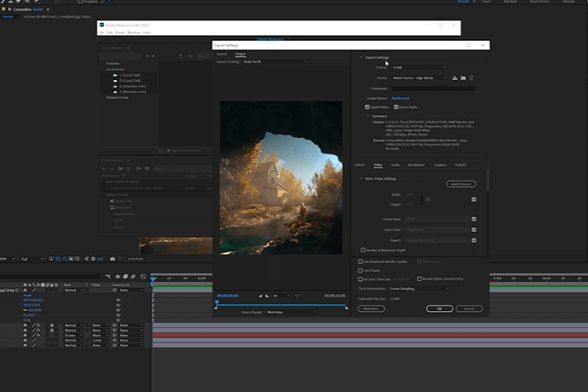Click the Match Source button
The height and width of the screenshot is (392, 588).
click(x=461, y=185)
